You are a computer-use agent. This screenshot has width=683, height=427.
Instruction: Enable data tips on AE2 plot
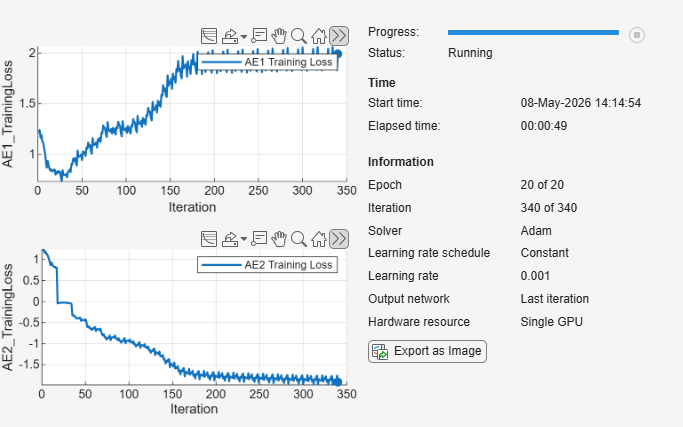tap(259, 239)
